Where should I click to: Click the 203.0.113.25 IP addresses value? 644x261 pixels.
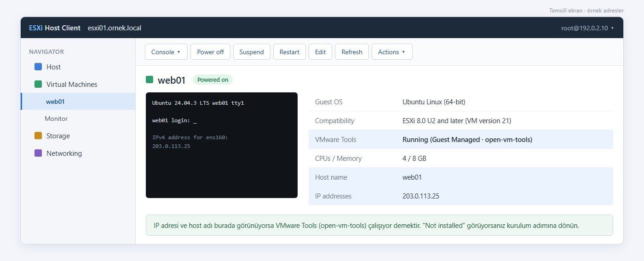421,196
